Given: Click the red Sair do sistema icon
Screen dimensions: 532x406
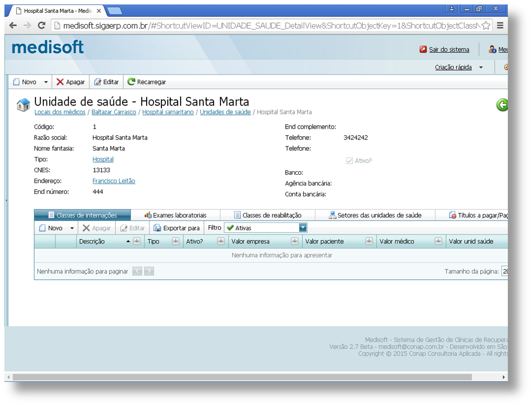Looking at the screenshot, I should pyautogui.click(x=423, y=49).
